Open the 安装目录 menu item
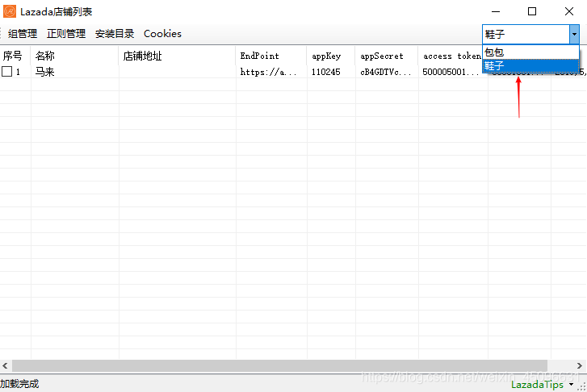Viewport: 587px width, 392px height. click(115, 34)
